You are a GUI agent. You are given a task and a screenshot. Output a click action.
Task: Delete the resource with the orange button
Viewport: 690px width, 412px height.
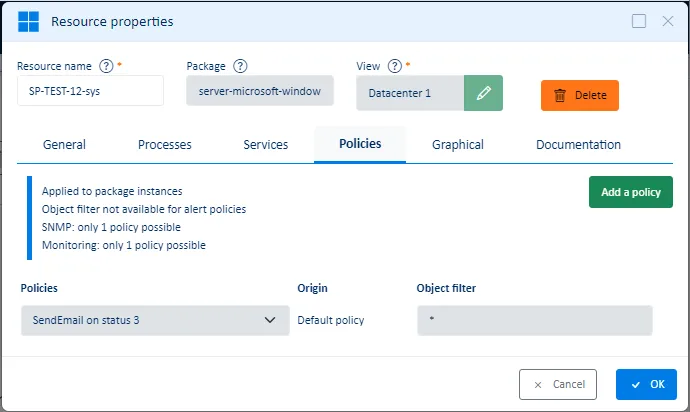tap(580, 95)
